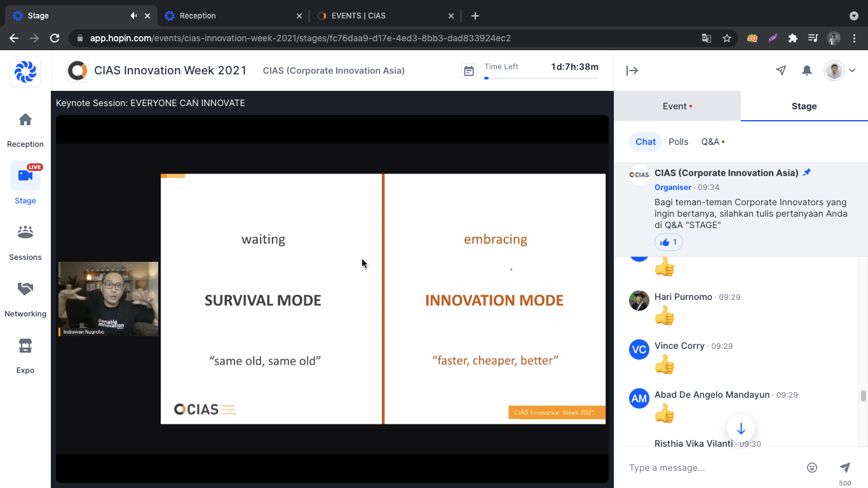Viewport: 868px width, 488px height.
Task: Click the CIAS Innovation Week 2021 title
Action: [x=170, y=71]
